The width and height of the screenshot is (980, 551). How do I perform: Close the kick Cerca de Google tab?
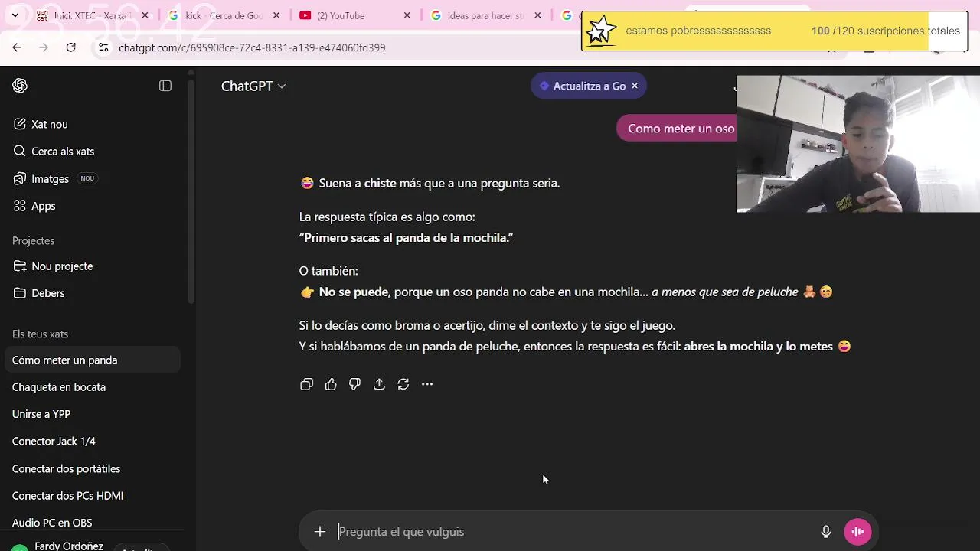276,15
